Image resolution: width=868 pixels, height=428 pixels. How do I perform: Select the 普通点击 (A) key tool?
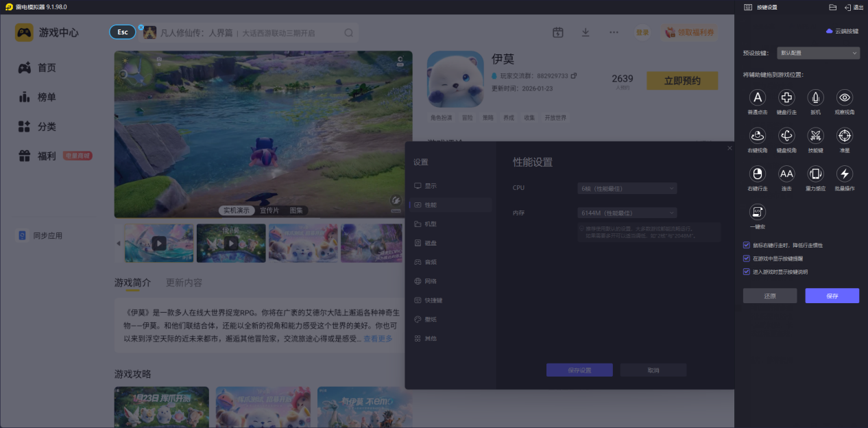pyautogui.click(x=758, y=97)
